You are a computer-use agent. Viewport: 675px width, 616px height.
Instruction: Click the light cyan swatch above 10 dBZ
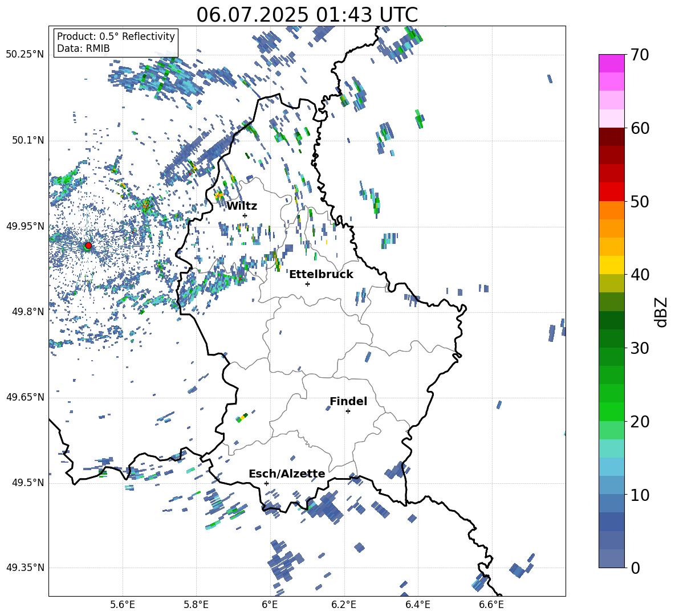point(612,467)
